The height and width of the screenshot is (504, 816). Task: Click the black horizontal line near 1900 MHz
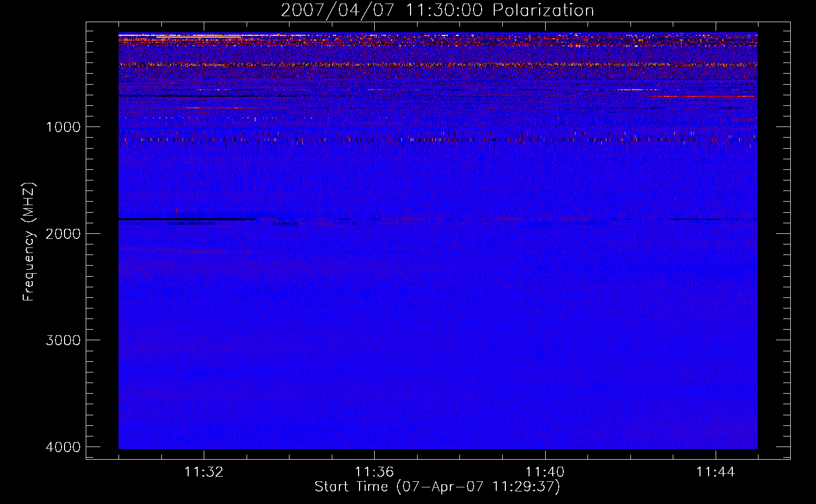(x=187, y=219)
